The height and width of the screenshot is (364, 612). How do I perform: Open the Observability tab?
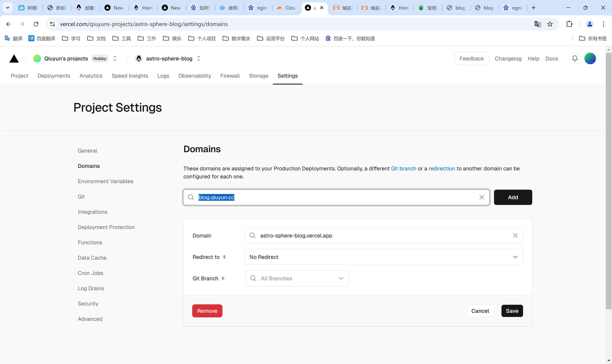tap(195, 76)
